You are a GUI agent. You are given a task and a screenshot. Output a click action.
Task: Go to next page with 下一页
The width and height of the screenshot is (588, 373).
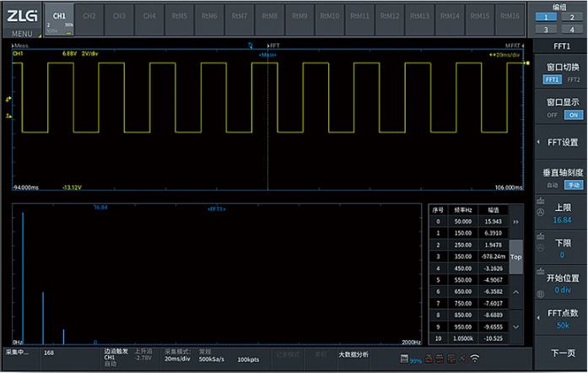(563, 353)
